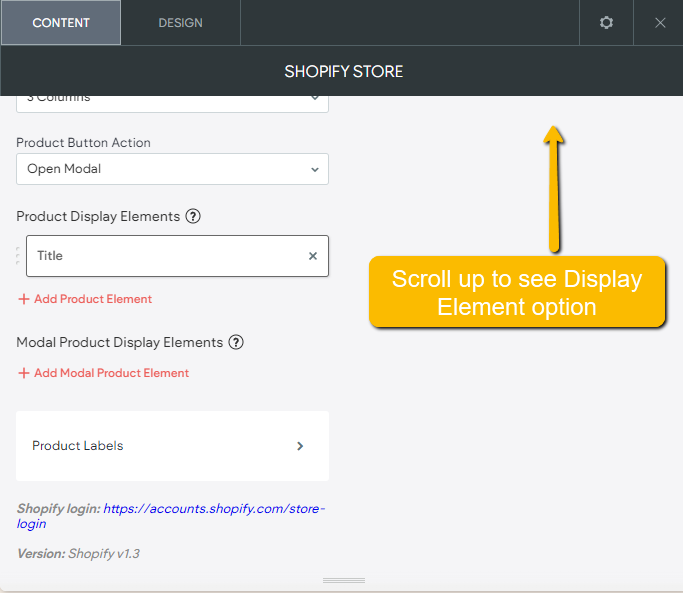Add a new Product Element

tap(85, 299)
